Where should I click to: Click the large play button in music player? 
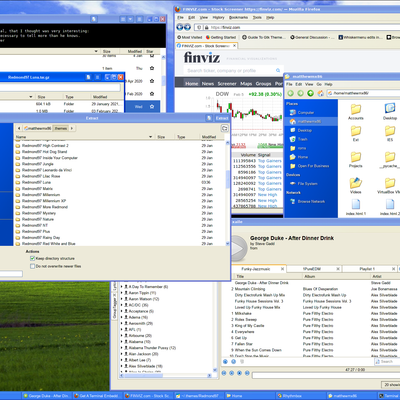238,248
